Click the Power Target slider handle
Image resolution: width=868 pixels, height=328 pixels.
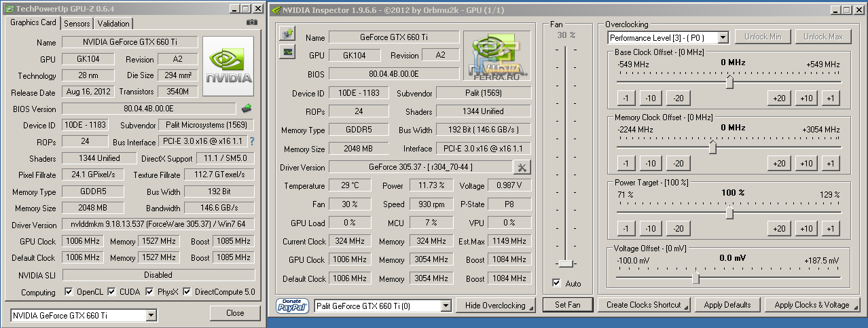coord(729,213)
